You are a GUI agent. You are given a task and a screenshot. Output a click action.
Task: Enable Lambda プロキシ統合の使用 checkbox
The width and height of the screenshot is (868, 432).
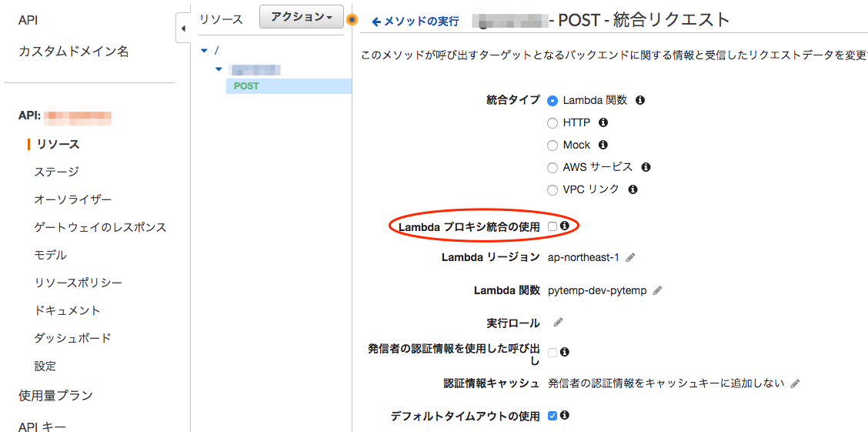pyautogui.click(x=553, y=226)
